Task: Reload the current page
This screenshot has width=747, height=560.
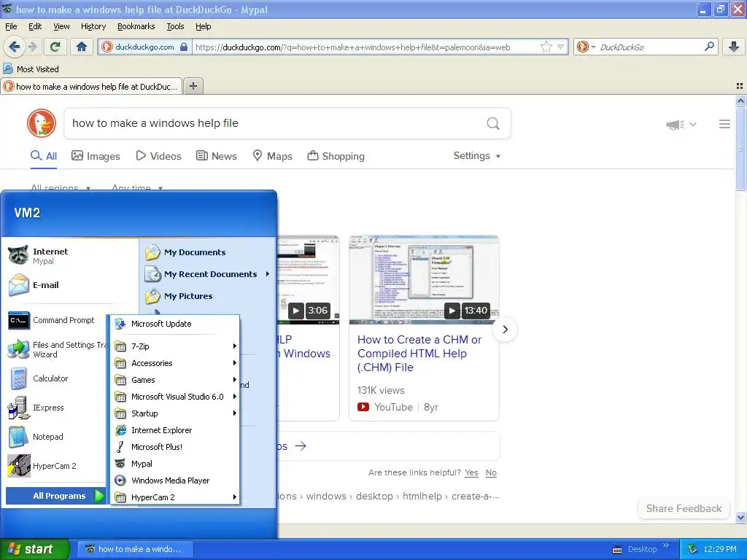Action: click(55, 47)
